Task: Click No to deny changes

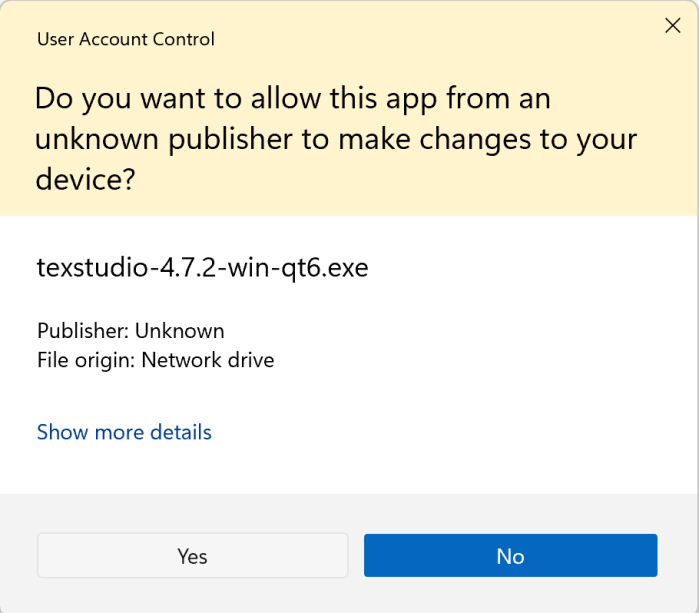Action: [510, 556]
